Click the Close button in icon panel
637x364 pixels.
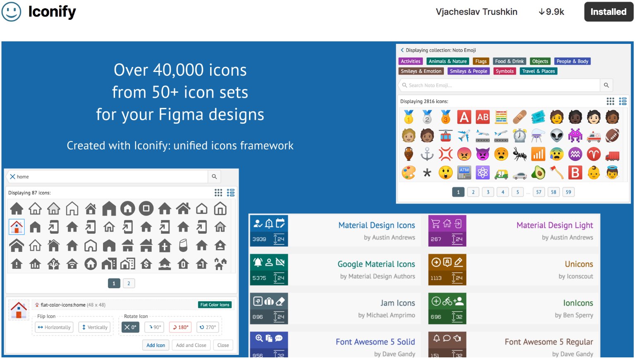tap(223, 345)
